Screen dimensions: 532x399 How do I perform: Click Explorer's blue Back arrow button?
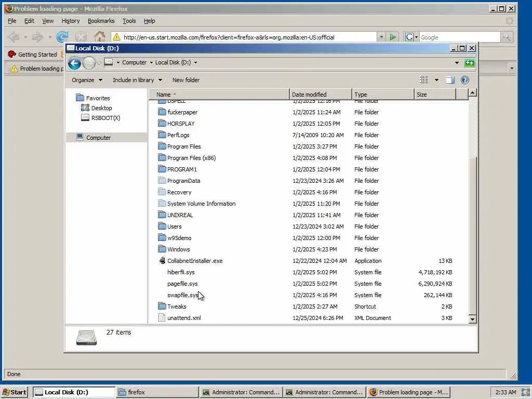[x=74, y=63]
